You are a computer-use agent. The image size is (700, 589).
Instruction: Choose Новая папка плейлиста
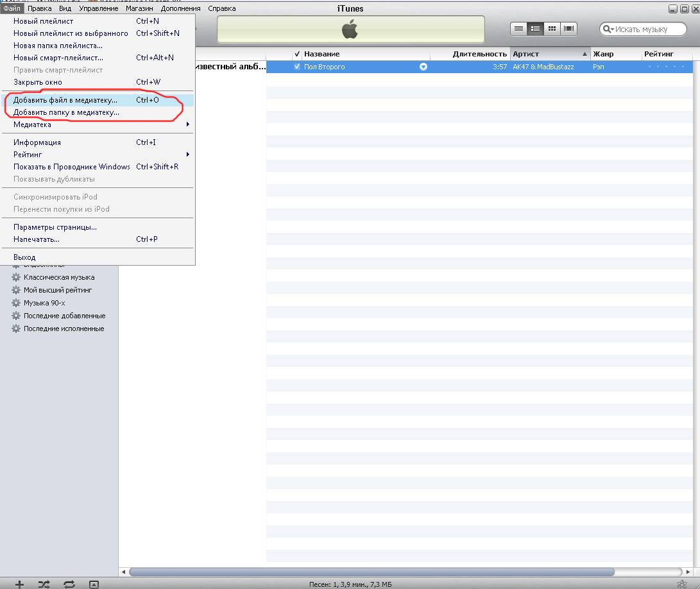[x=98, y=46]
